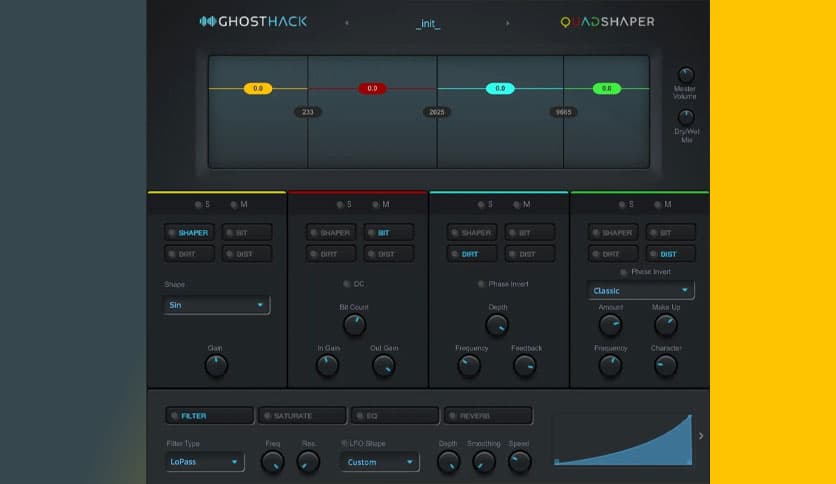Switch to the FILTER tab
The width and height of the screenshot is (836, 484).
210,415
